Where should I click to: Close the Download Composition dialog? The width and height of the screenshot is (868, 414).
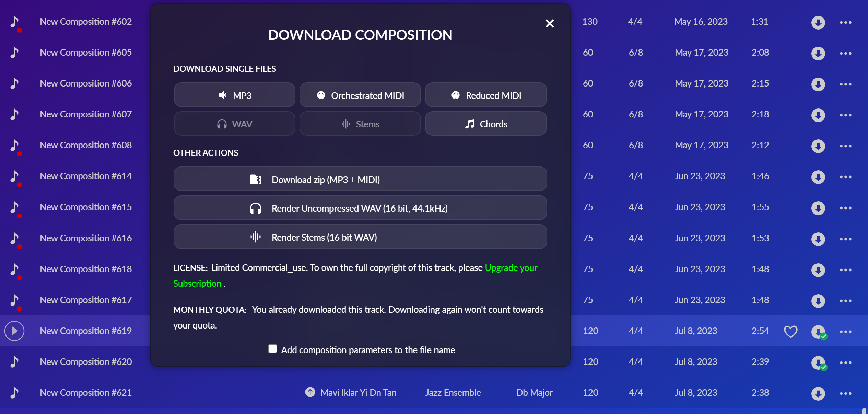[x=549, y=24]
